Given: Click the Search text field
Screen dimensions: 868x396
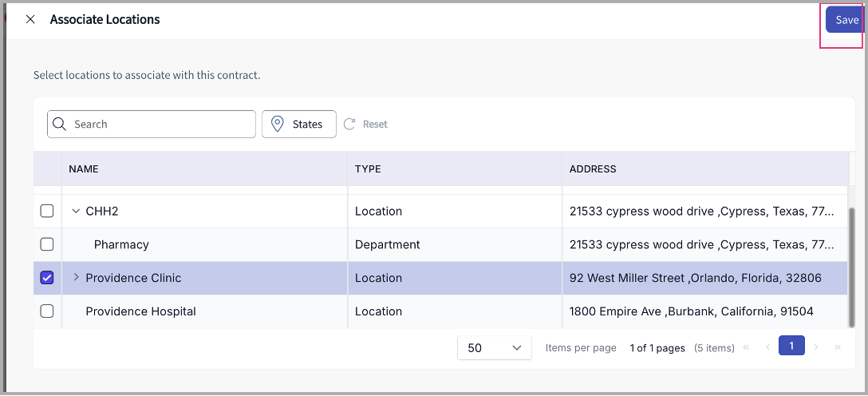Looking at the screenshot, I should point(160,125).
